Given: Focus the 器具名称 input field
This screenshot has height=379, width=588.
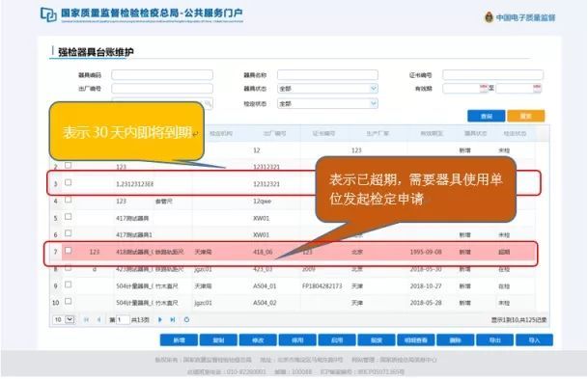Looking at the screenshot, I should point(327,74).
